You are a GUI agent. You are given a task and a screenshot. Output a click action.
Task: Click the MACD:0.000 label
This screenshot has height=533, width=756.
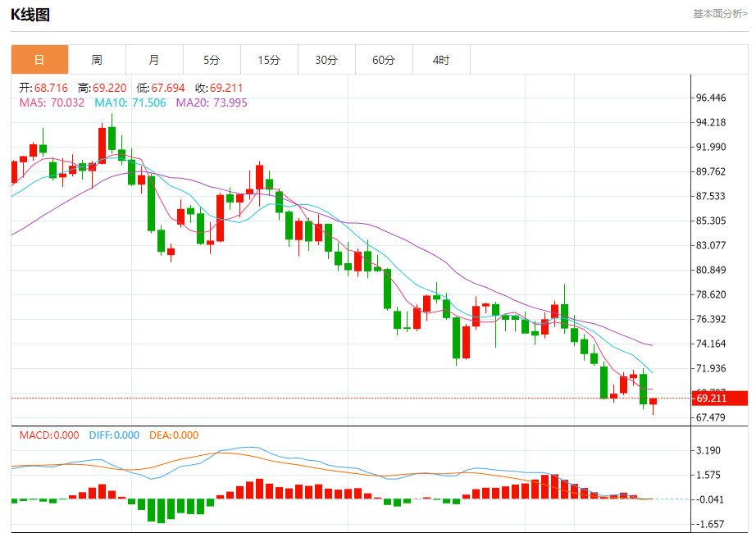coord(49,435)
